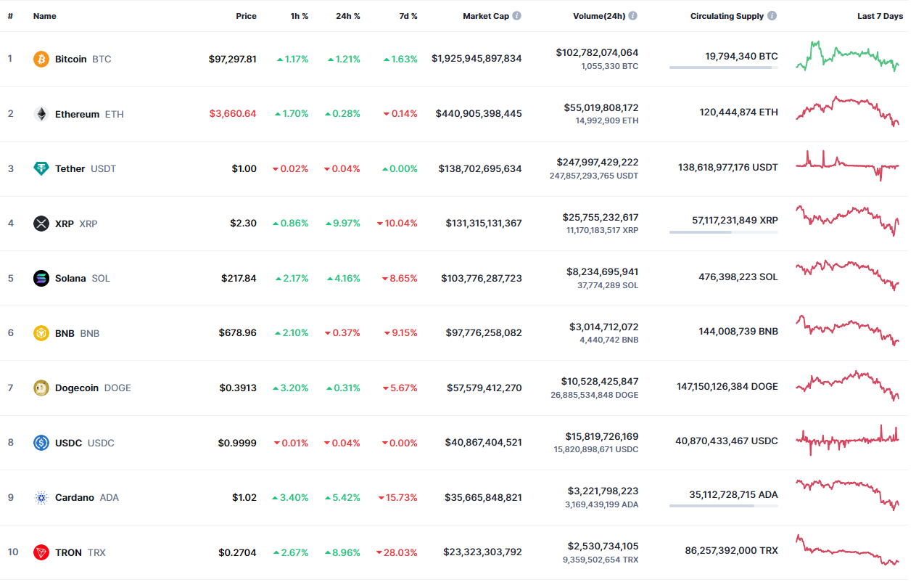Viewport: 924px width, 585px height.
Task: Click Solana market cap $103,776,287,723
Action: point(482,278)
